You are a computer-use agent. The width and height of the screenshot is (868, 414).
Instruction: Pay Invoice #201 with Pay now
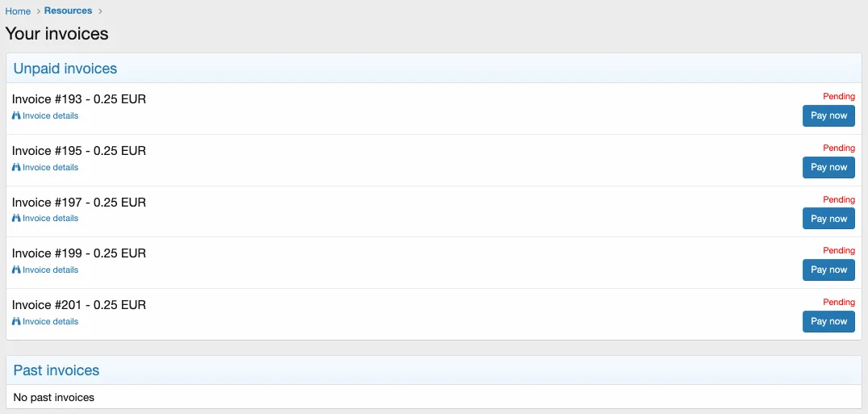pos(828,321)
